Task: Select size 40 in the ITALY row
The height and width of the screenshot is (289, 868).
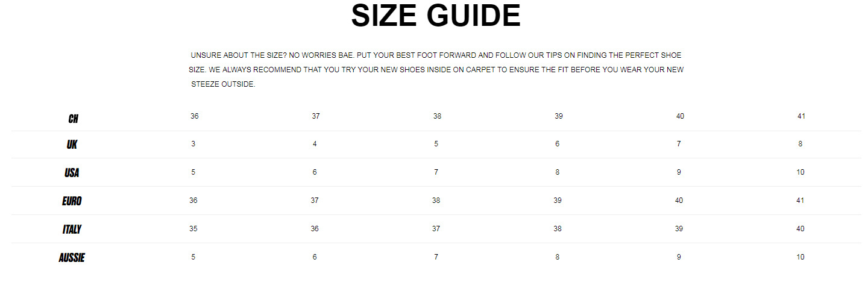Action: pyautogui.click(x=800, y=229)
